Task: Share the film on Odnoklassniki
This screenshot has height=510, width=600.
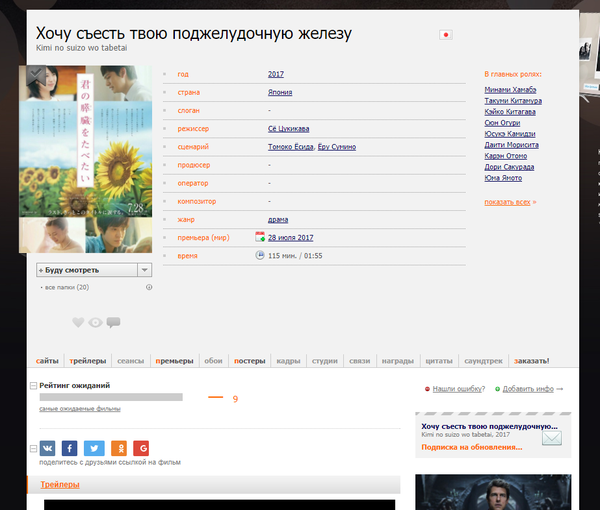Action: [119, 449]
